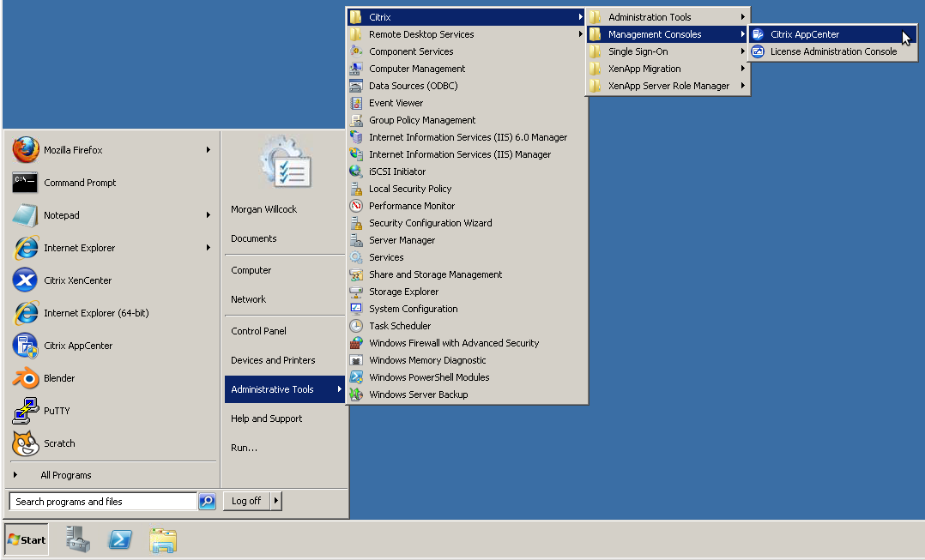Image resolution: width=925 pixels, height=560 pixels.
Task: Click the Services gear icon
Action: [356, 257]
